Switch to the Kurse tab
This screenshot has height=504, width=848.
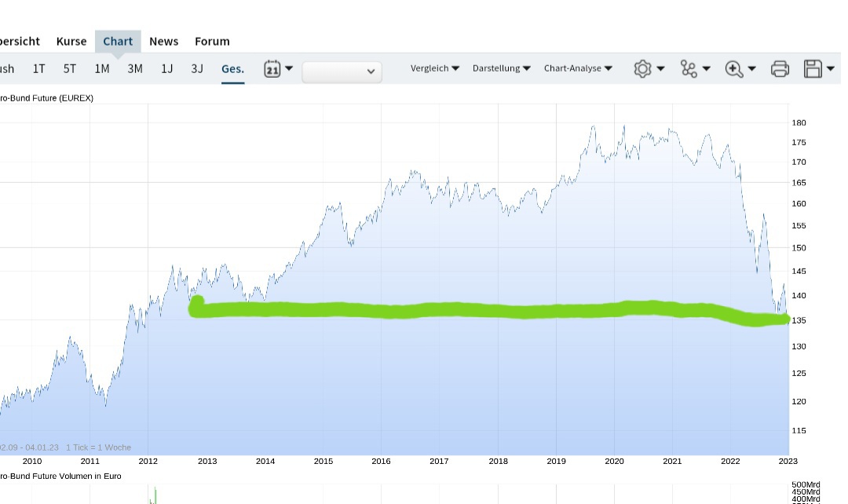[71, 41]
